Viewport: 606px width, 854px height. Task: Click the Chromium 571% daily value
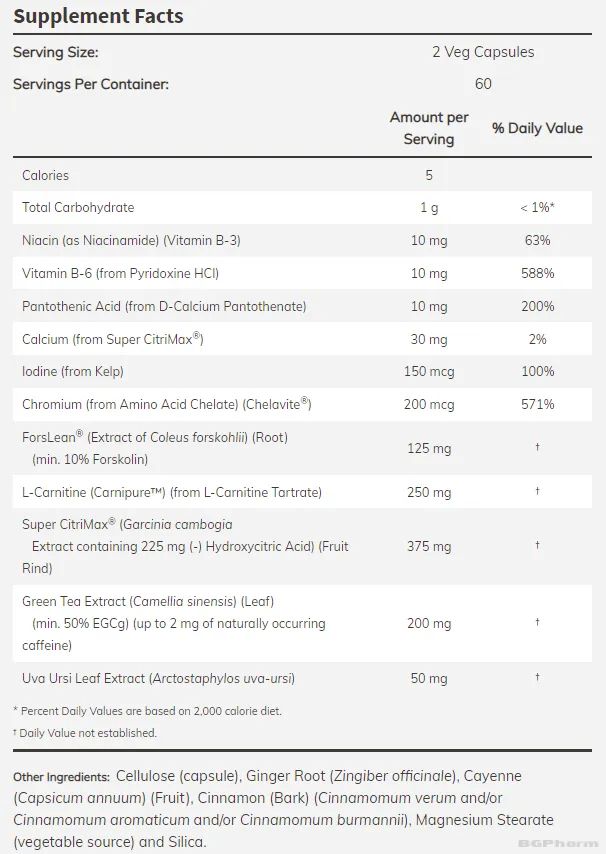point(537,404)
